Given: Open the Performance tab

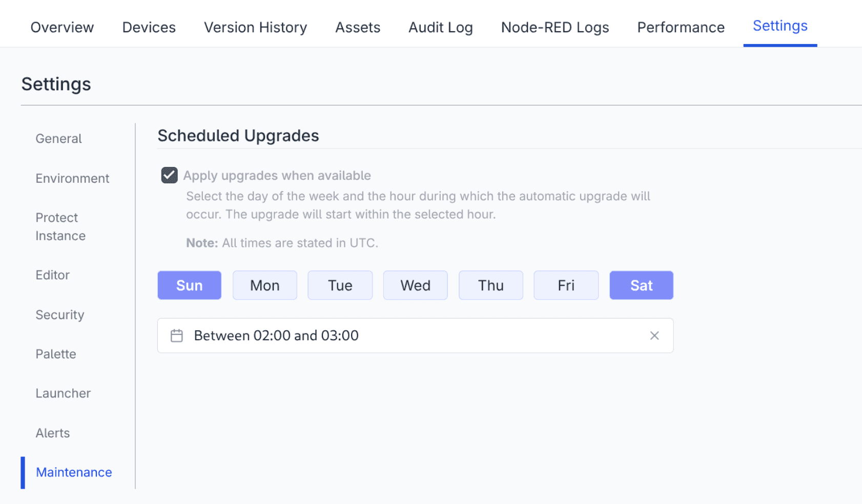Looking at the screenshot, I should click(680, 27).
